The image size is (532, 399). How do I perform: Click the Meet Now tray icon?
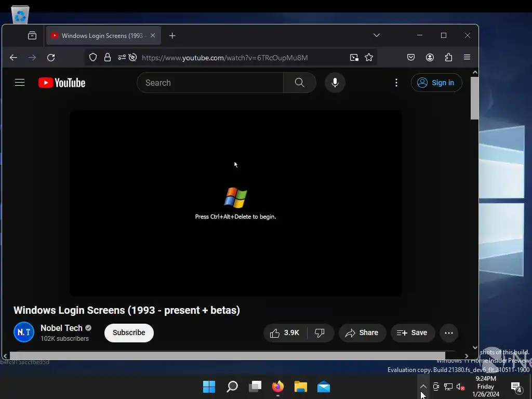[436, 387]
